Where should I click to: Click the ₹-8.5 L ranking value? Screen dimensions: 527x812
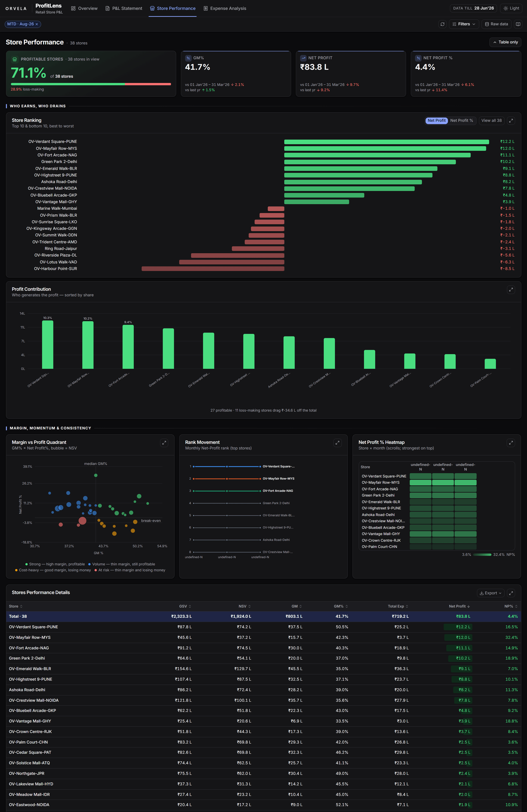507,269
